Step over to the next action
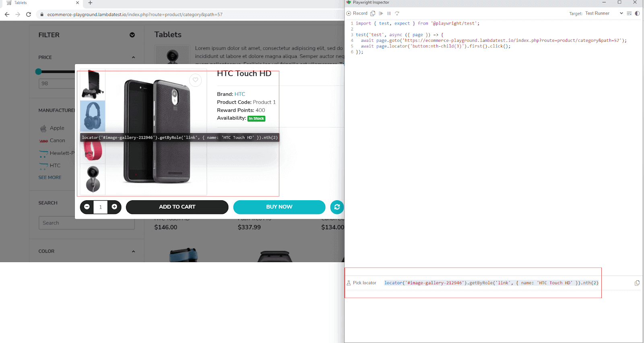 click(397, 13)
